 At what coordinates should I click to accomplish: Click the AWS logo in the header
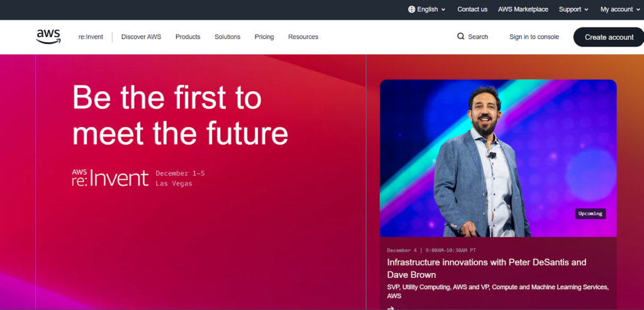coord(48,37)
